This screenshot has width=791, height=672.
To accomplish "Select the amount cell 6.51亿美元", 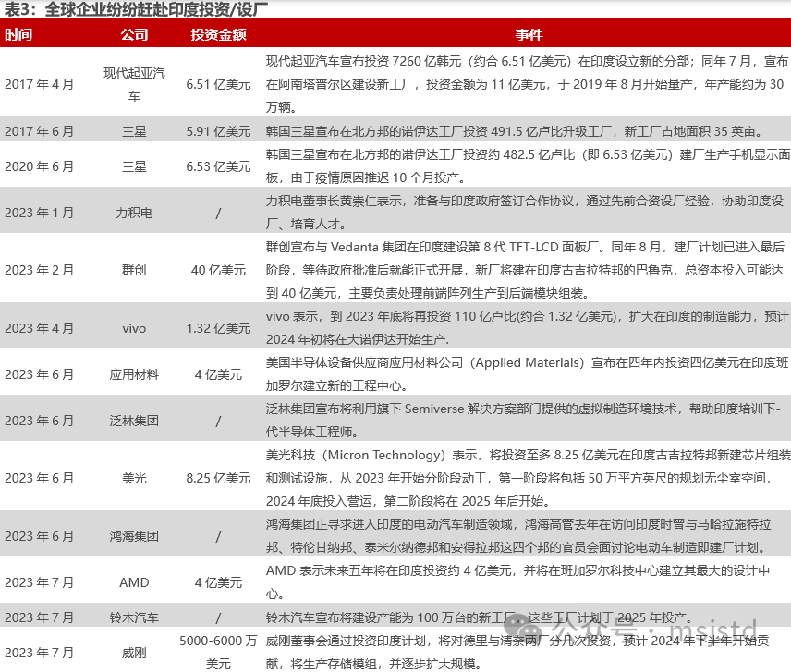I will (x=218, y=84).
